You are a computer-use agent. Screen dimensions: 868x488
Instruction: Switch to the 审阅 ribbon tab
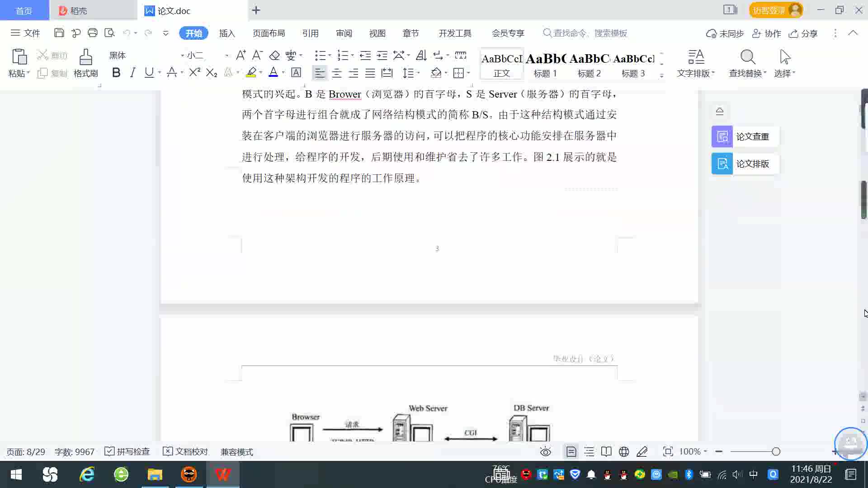click(x=344, y=33)
